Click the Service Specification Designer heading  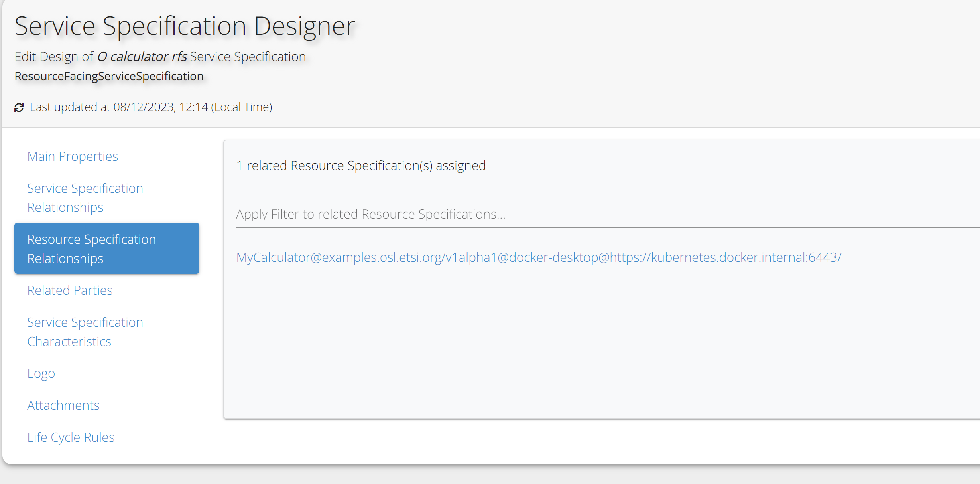point(185,26)
